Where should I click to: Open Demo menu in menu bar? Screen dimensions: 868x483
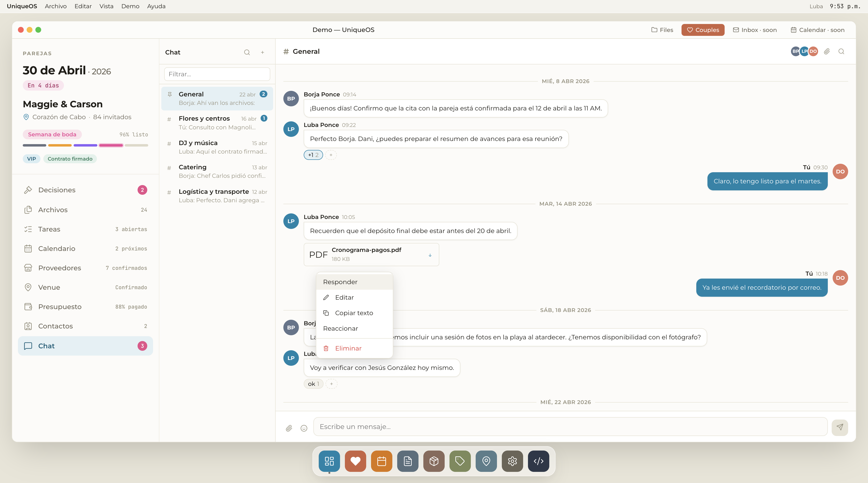[130, 6]
